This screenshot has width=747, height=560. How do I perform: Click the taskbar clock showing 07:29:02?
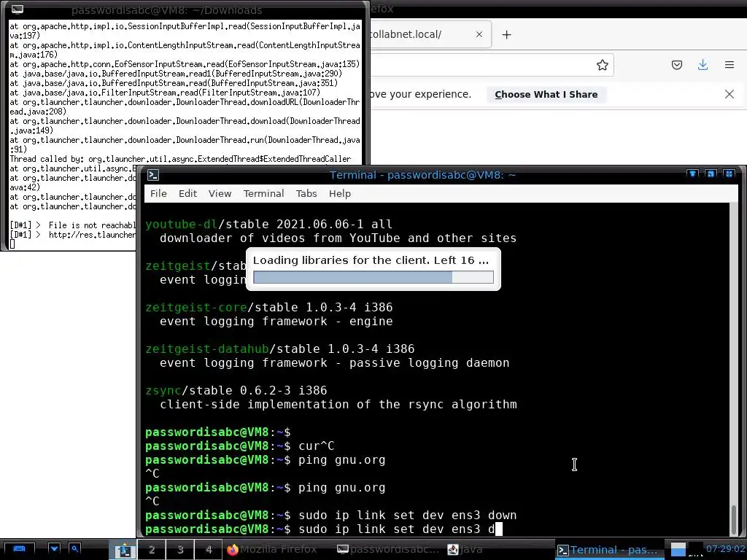tap(725, 548)
